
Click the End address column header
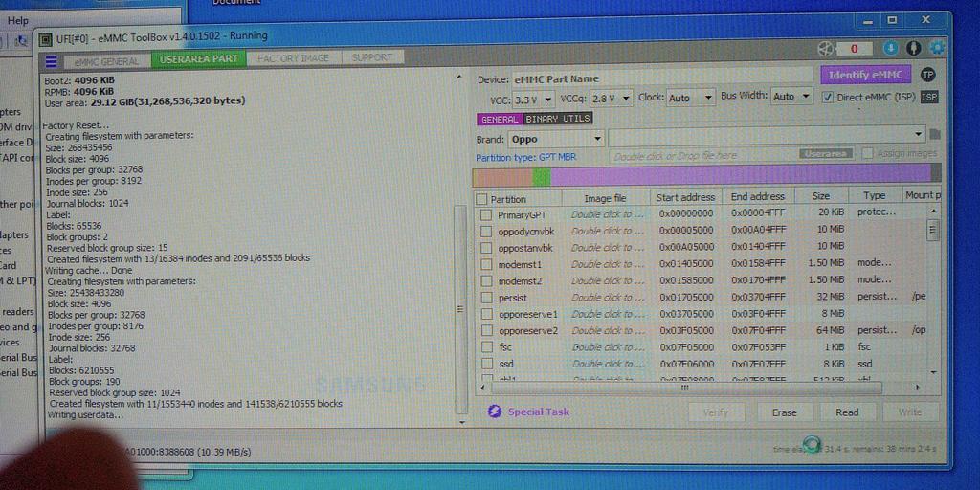pyautogui.click(x=758, y=197)
